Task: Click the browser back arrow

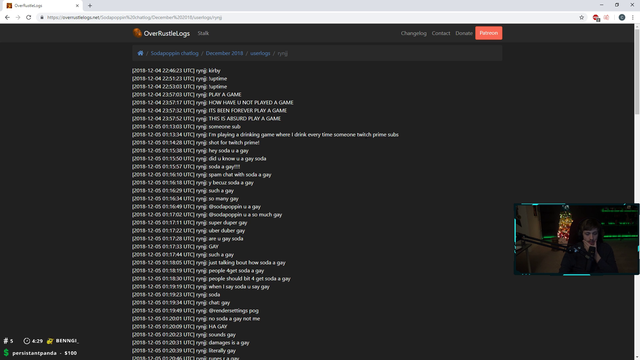Action: [7, 18]
